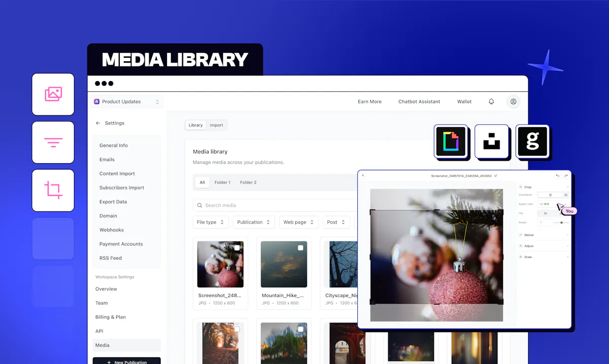This screenshot has height=364, width=609.
Task: Open the notifications bell
Action: tap(491, 101)
